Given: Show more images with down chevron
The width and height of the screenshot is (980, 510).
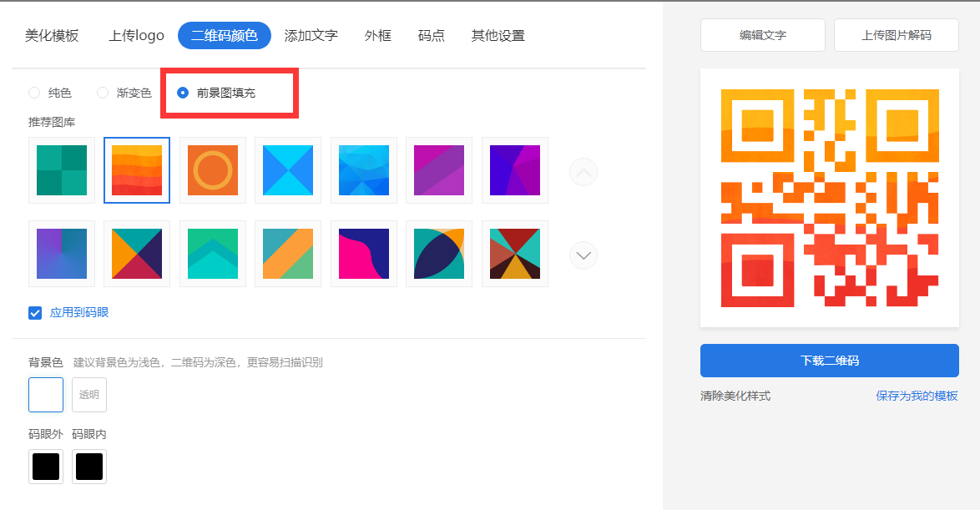Looking at the screenshot, I should pos(583,255).
